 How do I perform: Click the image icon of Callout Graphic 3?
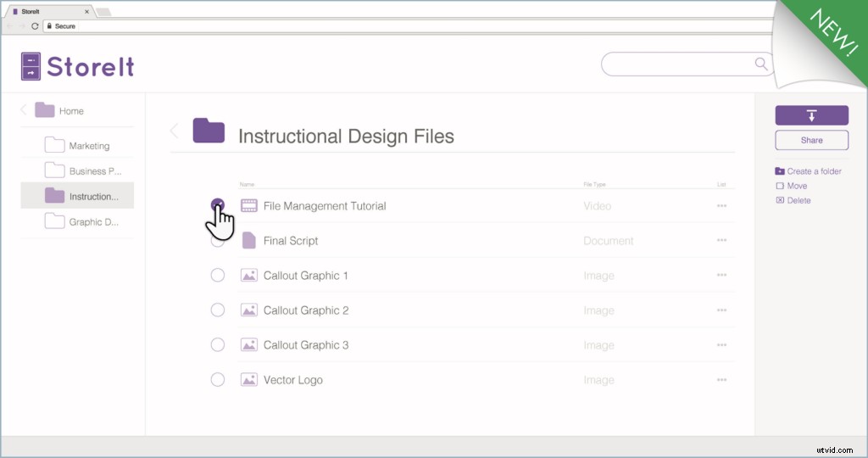click(x=249, y=345)
